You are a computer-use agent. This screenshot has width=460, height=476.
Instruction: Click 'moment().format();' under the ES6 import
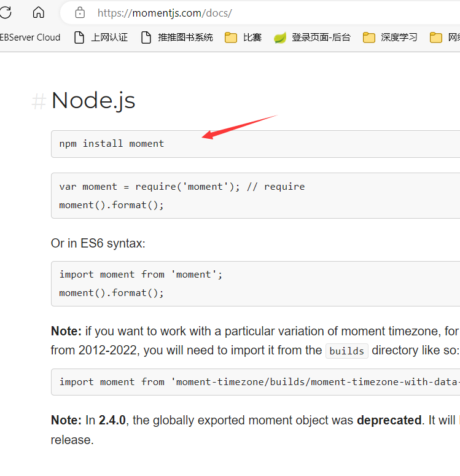111,293
